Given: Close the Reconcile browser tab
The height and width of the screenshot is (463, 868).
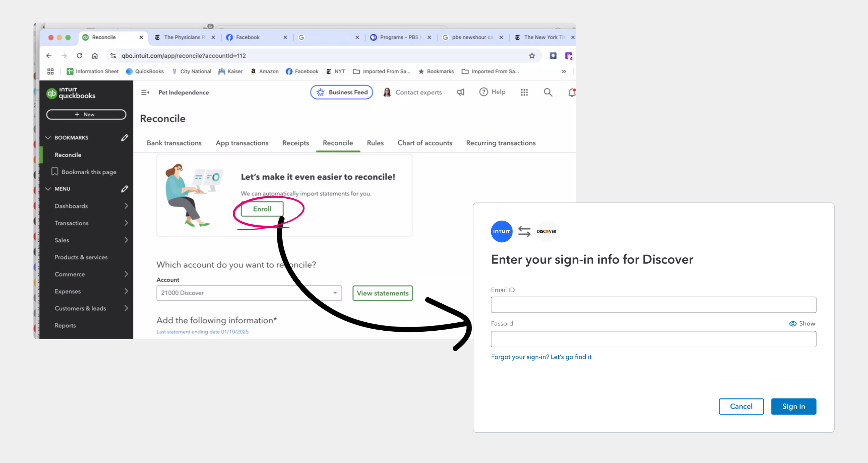Looking at the screenshot, I should click(141, 37).
